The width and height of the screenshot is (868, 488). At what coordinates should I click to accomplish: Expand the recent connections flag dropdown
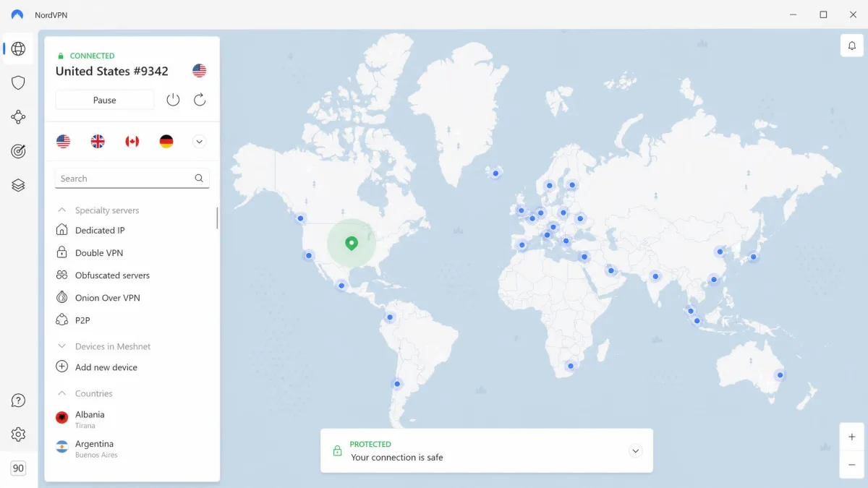(x=200, y=142)
